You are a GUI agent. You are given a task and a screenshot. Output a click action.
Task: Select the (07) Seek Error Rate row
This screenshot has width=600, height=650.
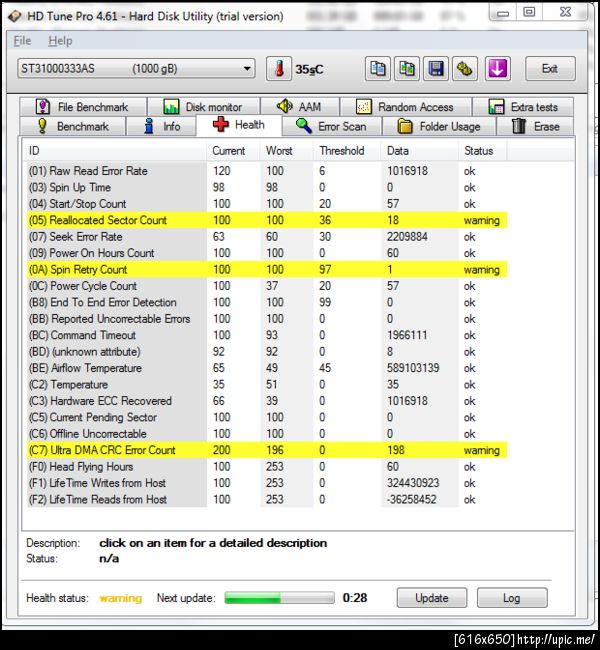pos(267,237)
